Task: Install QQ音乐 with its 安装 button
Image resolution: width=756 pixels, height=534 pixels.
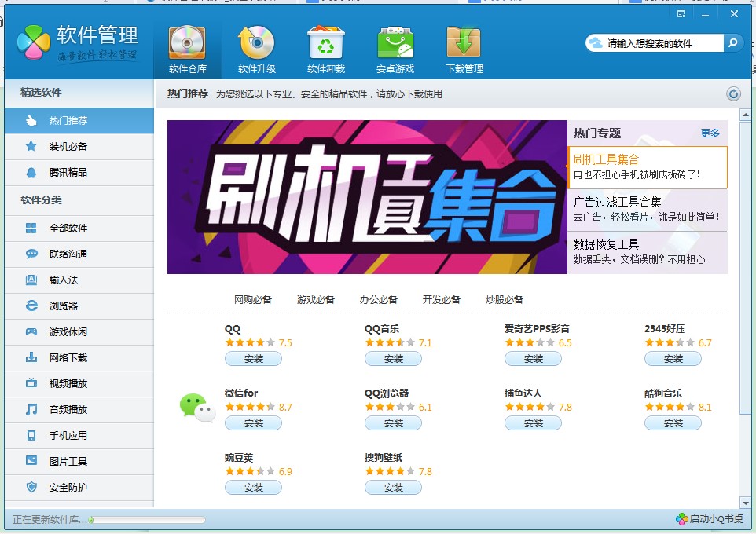Action: [394, 359]
